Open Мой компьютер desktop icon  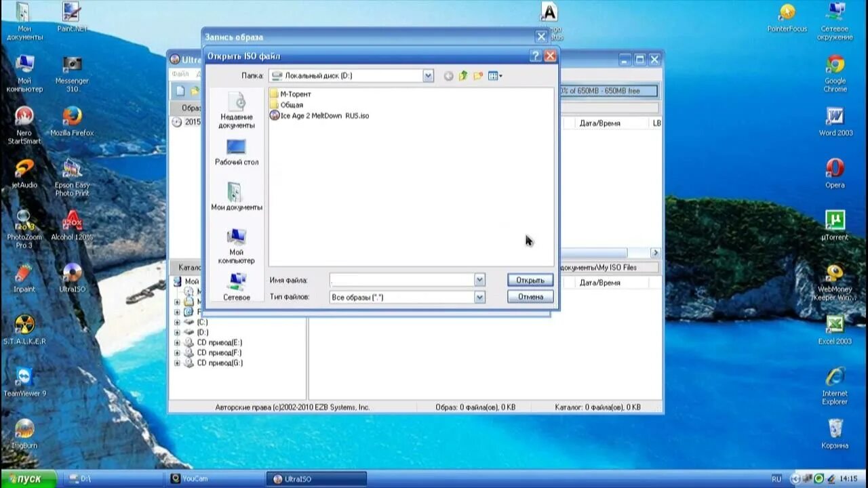[x=24, y=74]
